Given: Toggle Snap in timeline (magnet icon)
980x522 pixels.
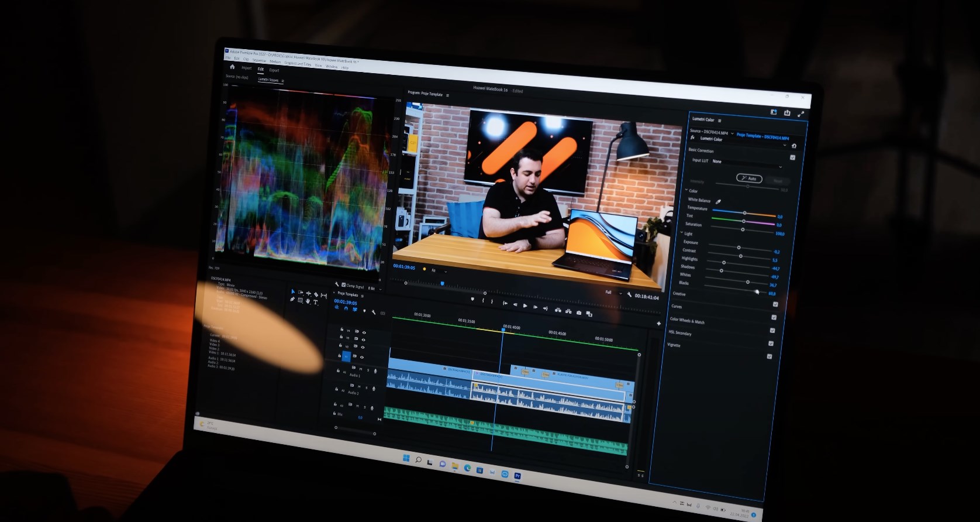Looking at the screenshot, I should coord(346,308).
